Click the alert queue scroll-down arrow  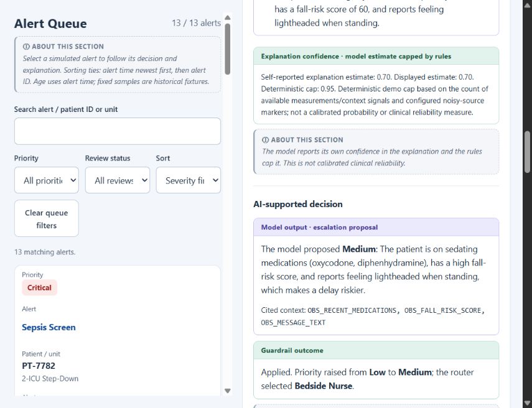point(228,391)
